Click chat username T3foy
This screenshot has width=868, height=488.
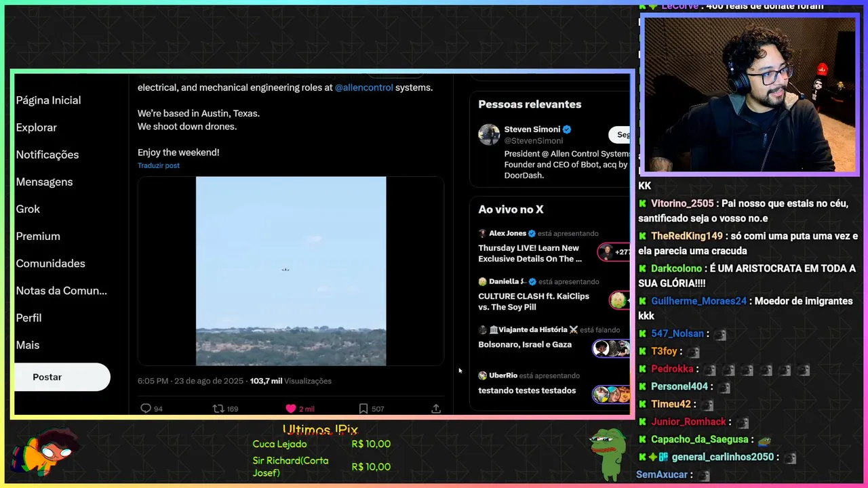click(664, 351)
